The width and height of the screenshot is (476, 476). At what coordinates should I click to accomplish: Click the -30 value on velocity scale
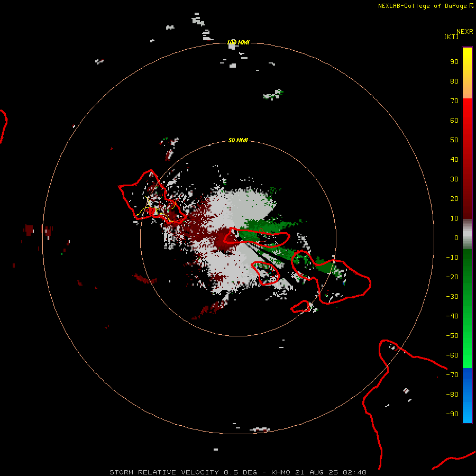tap(452, 297)
